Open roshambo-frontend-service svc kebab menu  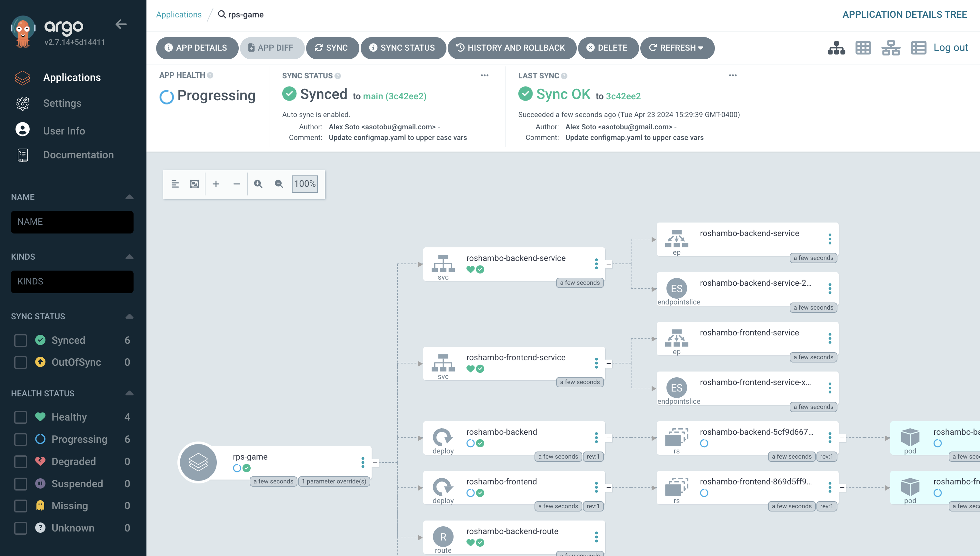pos(596,363)
